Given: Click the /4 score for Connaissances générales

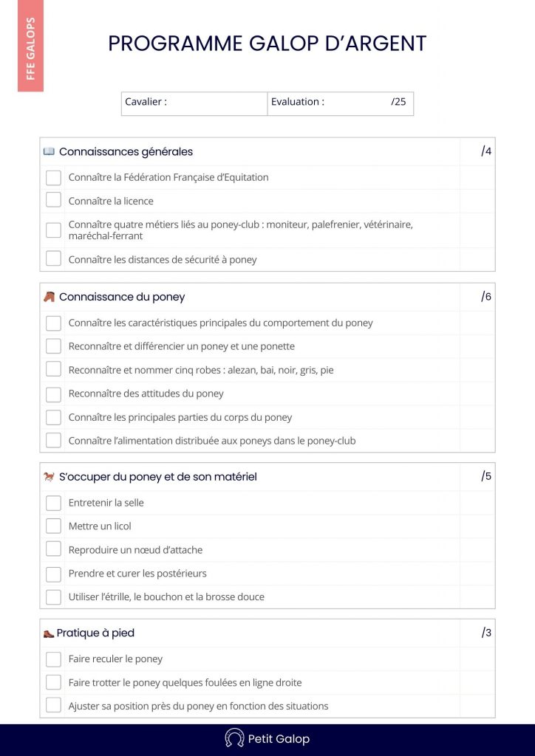Looking at the screenshot, I should [x=486, y=151].
